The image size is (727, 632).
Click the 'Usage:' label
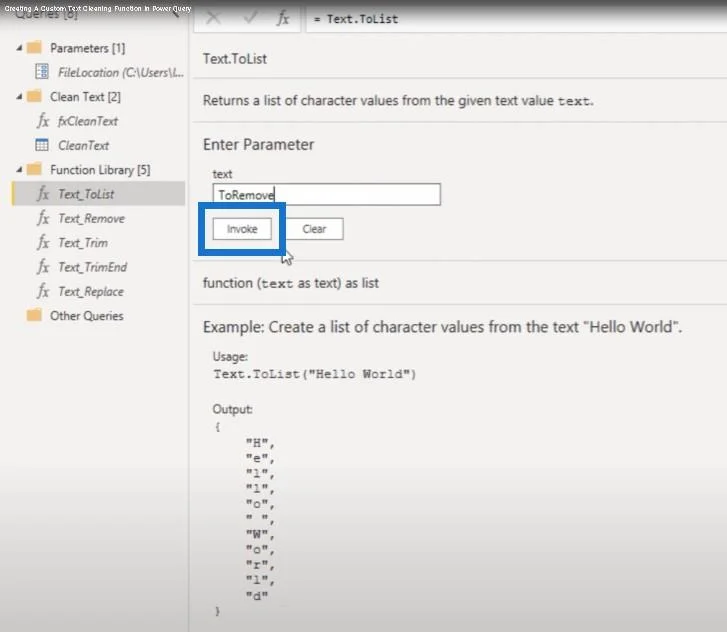pos(230,357)
